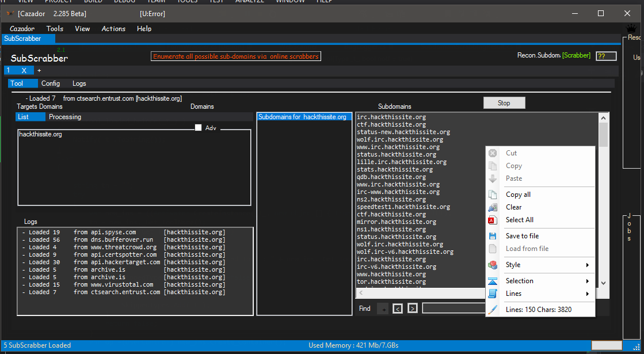Image resolution: width=644 pixels, height=354 pixels.
Task: Click the Clear brush icon
Action: pos(493,207)
